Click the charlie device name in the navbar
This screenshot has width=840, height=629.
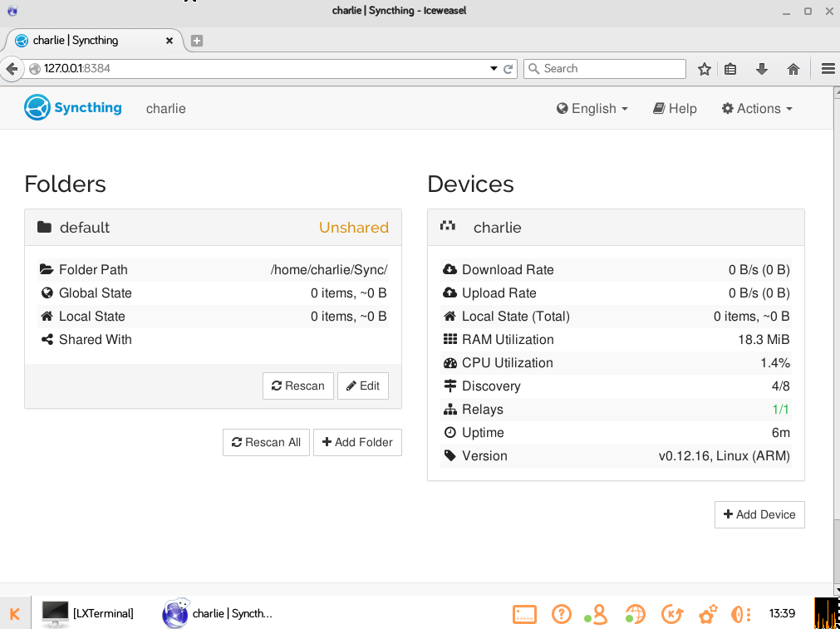(x=166, y=108)
